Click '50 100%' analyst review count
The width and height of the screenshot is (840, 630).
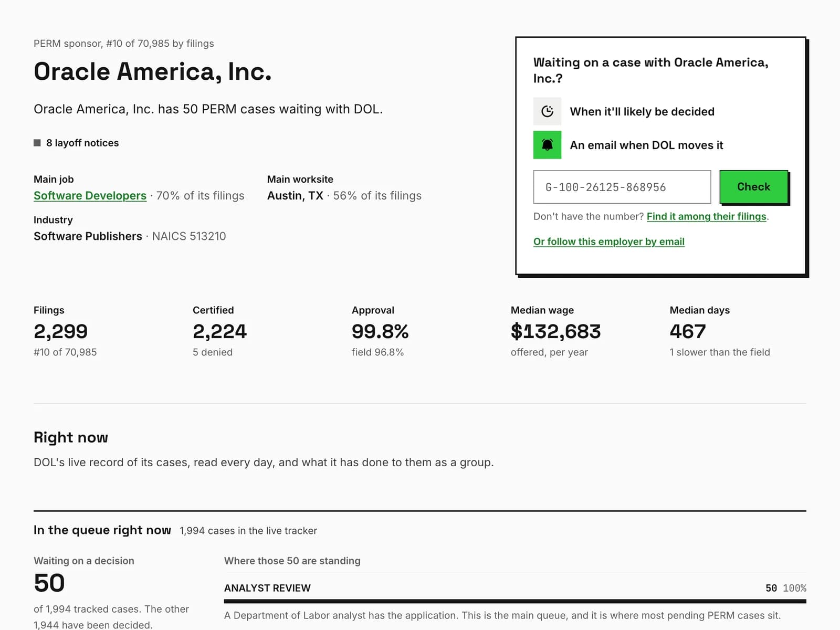pos(786,588)
